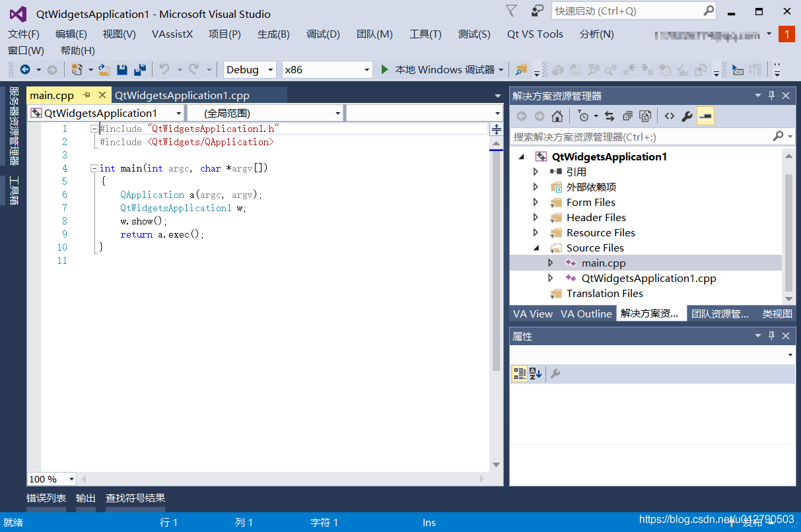Click the Pending Changes Filter clock icon

tap(583, 116)
